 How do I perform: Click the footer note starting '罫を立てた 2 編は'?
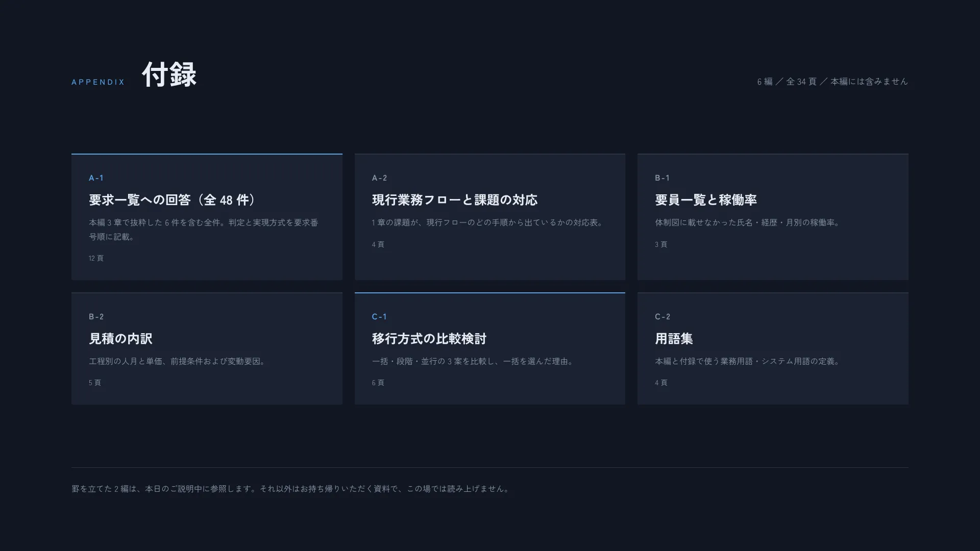tap(291, 489)
